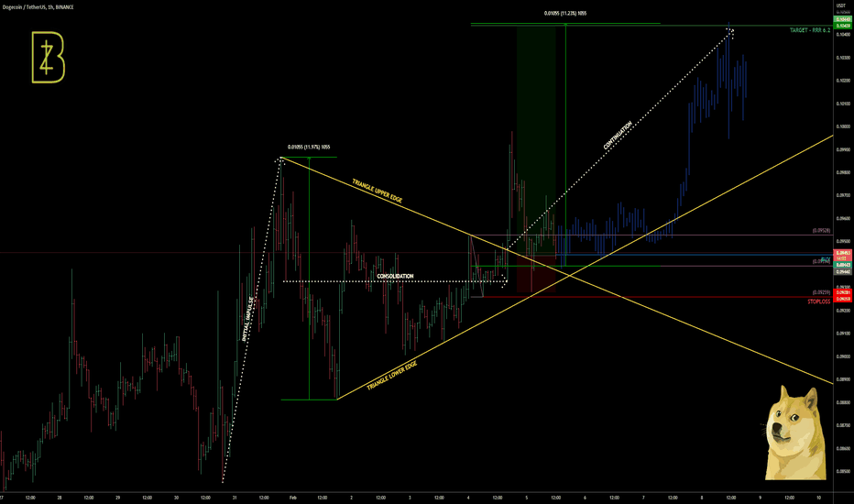
Task: Click the CONTINUATION text annotation
Action: (x=618, y=135)
